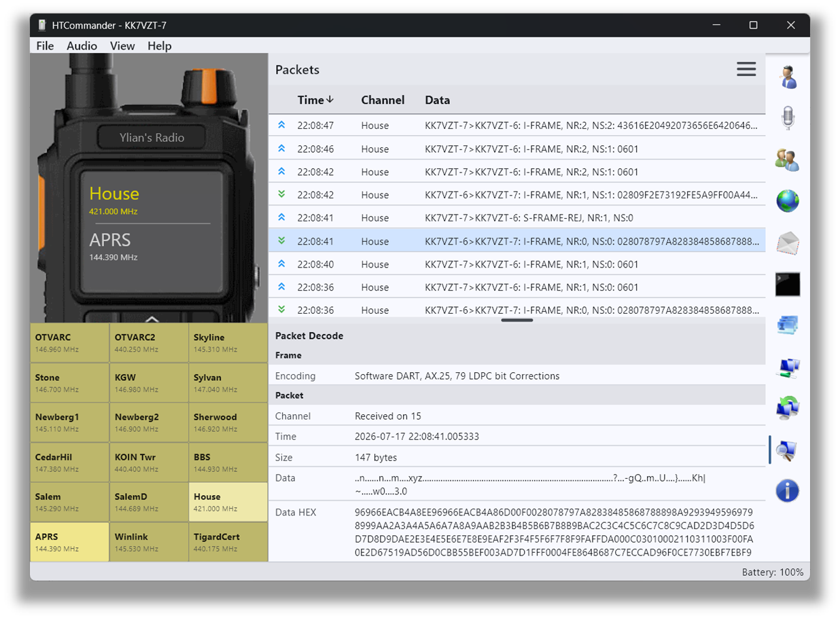Image resolution: width=840 pixels, height=620 pixels.
Task: Click the Data column header
Action: (438, 100)
